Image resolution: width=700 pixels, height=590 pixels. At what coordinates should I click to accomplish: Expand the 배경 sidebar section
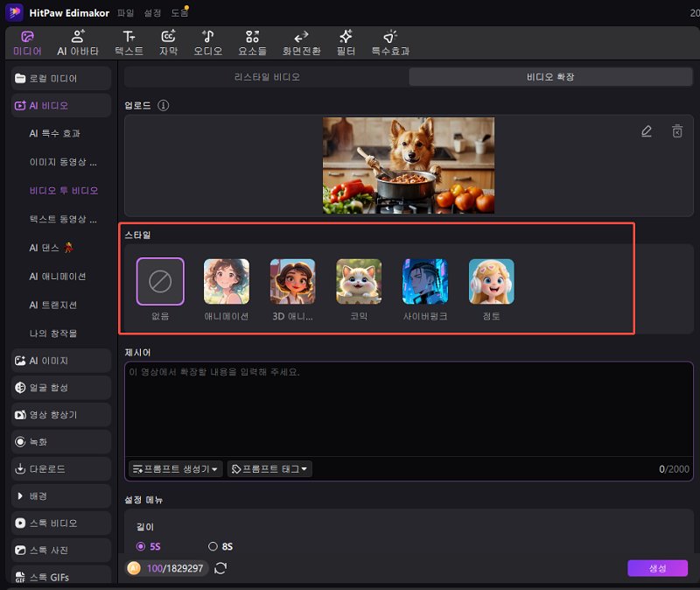coord(61,496)
